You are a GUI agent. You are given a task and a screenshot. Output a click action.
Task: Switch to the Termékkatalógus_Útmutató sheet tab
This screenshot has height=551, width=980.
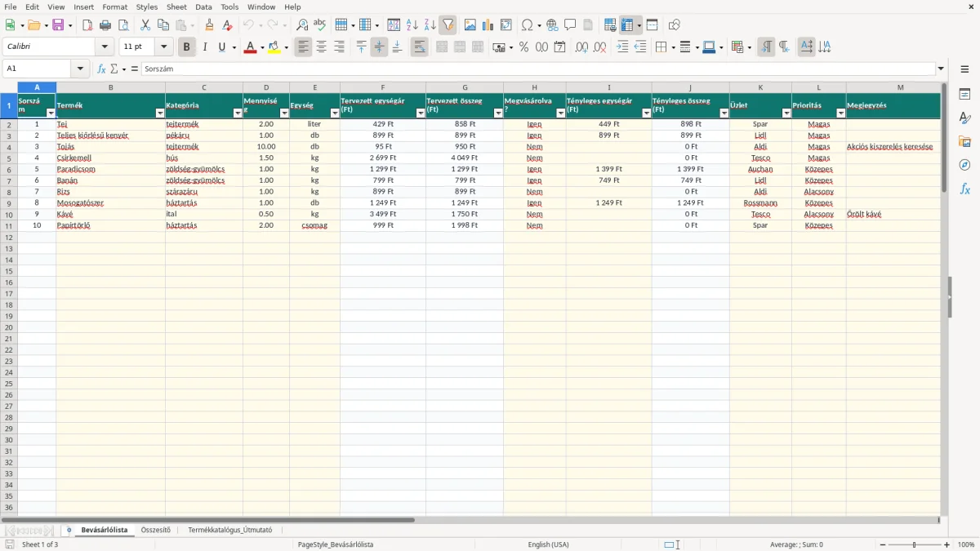[x=230, y=530]
